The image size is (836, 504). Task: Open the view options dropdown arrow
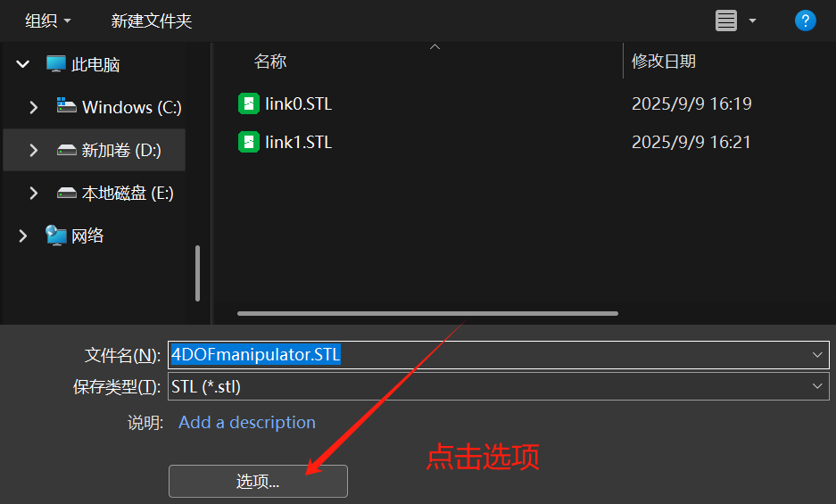(752, 21)
